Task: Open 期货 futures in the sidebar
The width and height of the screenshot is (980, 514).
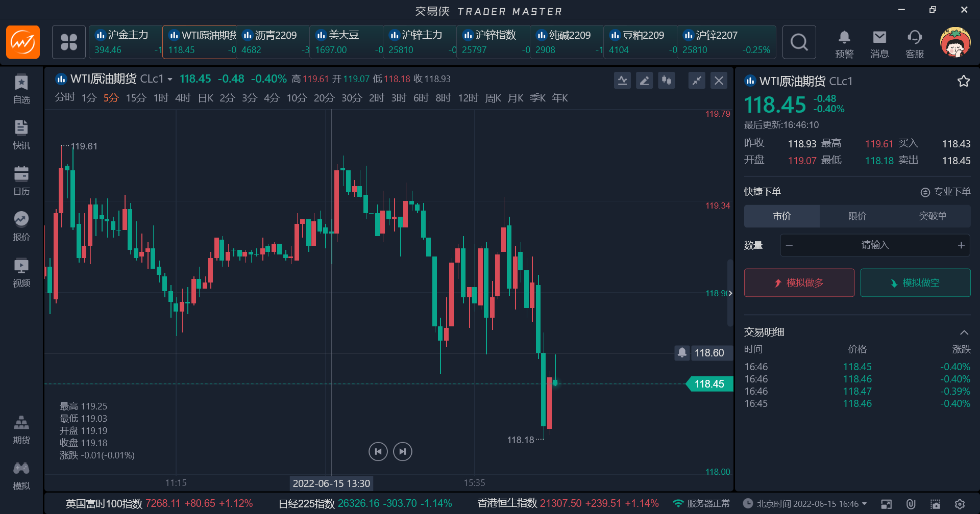Action: pyautogui.click(x=21, y=430)
